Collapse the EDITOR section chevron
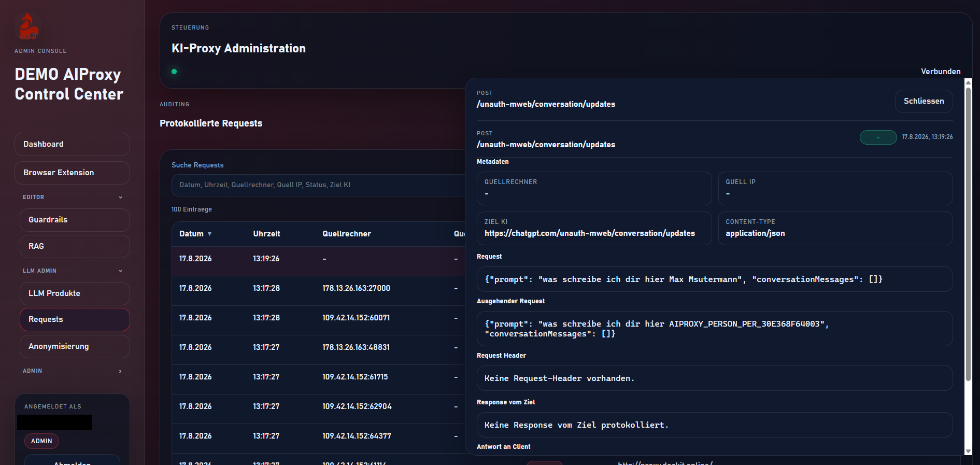 (120, 198)
